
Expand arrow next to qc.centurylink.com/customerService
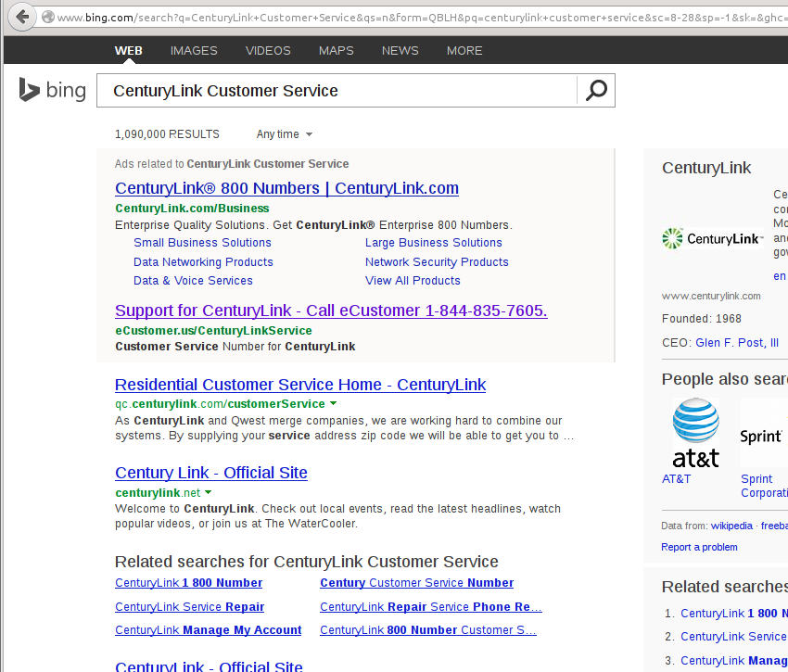pos(333,403)
